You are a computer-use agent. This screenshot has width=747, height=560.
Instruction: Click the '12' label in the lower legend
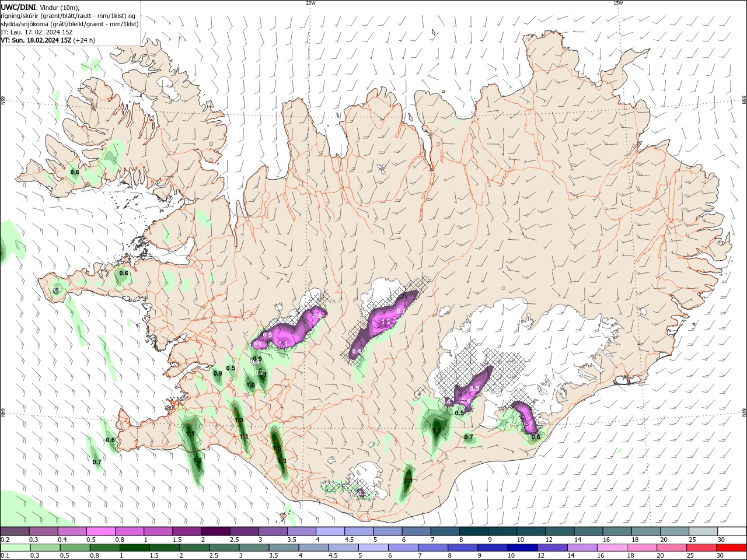pos(541,556)
